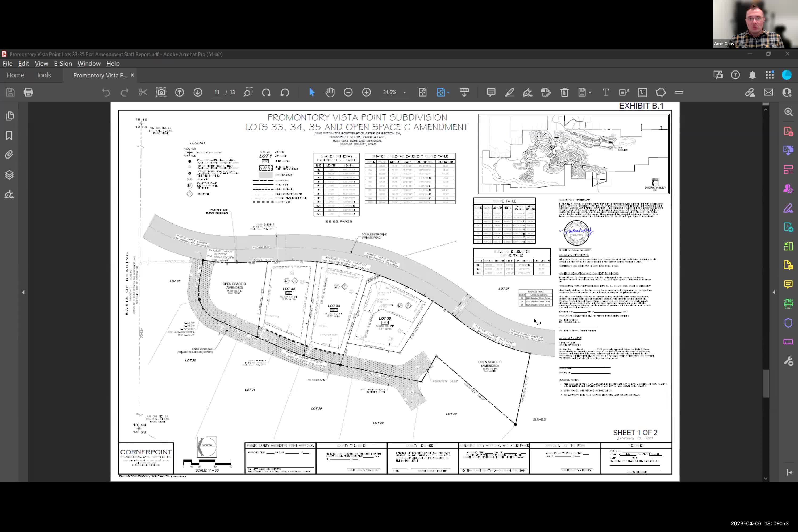Undo the last action
This screenshot has height=532, width=798.
106,92
